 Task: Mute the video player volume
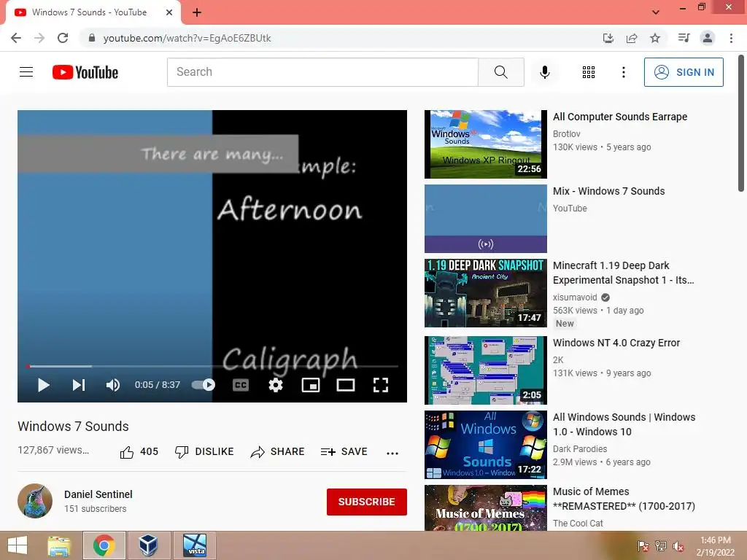pyautogui.click(x=113, y=385)
